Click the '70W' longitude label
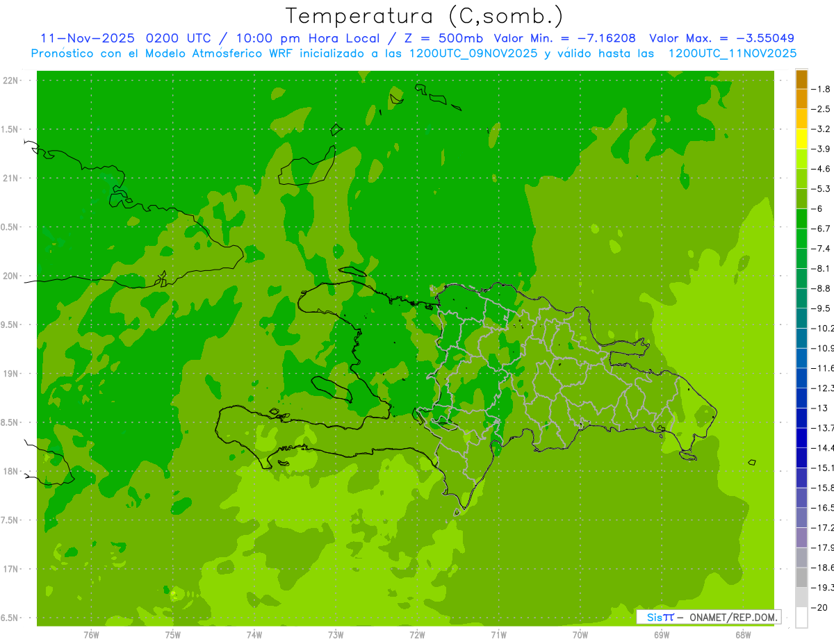834x644 pixels. pyautogui.click(x=580, y=634)
